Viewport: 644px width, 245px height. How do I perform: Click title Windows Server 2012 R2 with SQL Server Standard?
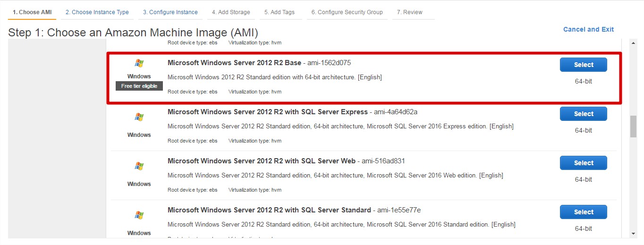(x=269, y=210)
